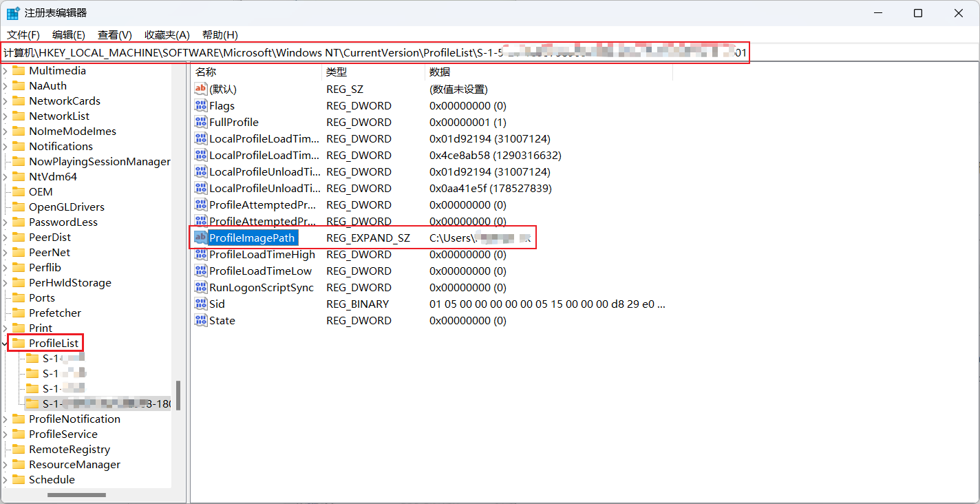Click the RemoteRegistry folder icon
Viewport: 980px width, 504px height.
pyautogui.click(x=19, y=449)
